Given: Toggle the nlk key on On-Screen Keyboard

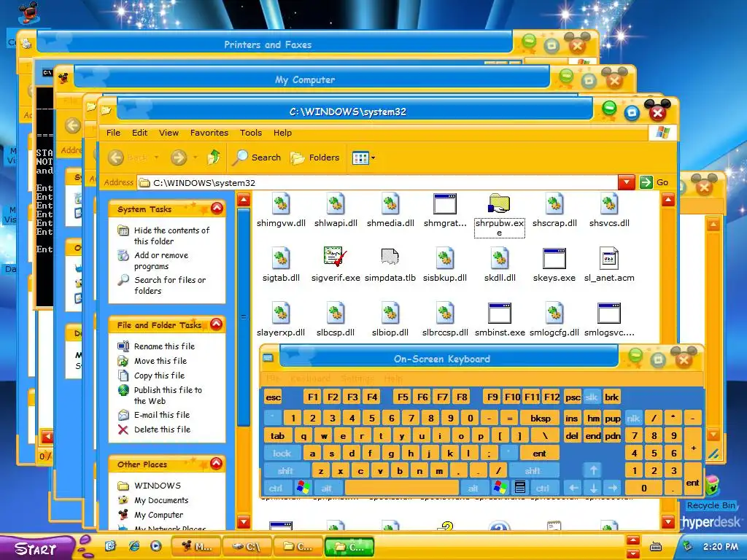Looking at the screenshot, I should pyautogui.click(x=633, y=418).
